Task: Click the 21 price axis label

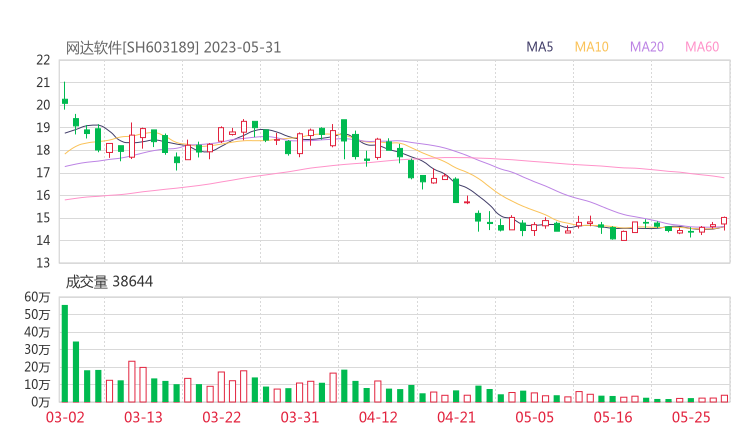Action: [43, 83]
